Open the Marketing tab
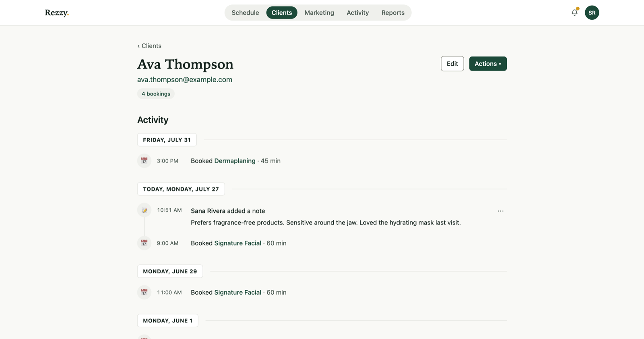This screenshot has height=339, width=644. pyautogui.click(x=319, y=12)
